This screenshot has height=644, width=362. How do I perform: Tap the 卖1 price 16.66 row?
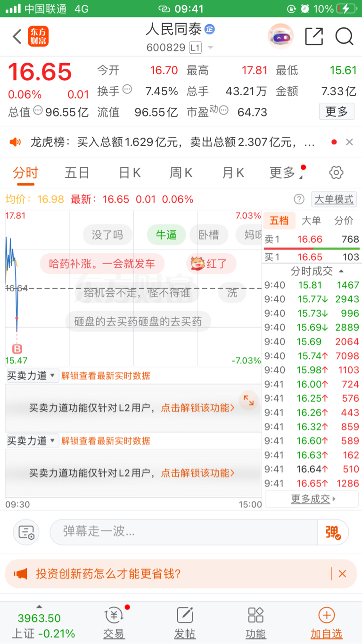click(311, 239)
